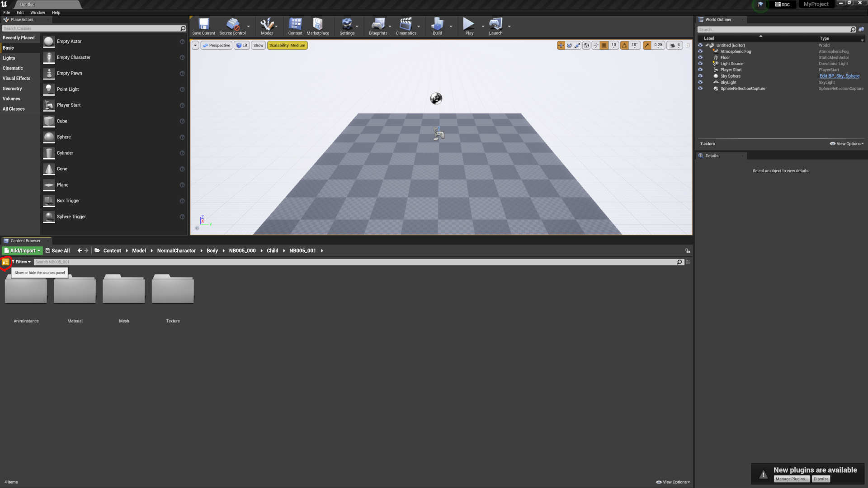Image resolution: width=868 pixels, height=488 pixels.
Task: Select the Cube actor icon
Action: pos(49,121)
